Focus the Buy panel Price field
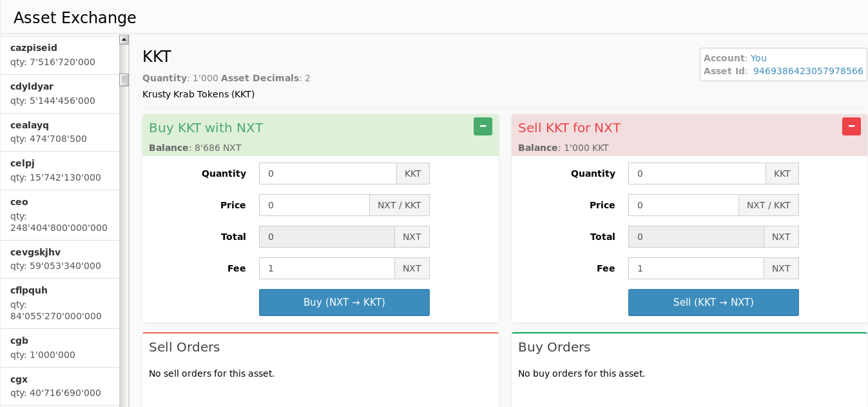Screen dimensions: 868x407 pyautogui.click(x=314, y=205)
